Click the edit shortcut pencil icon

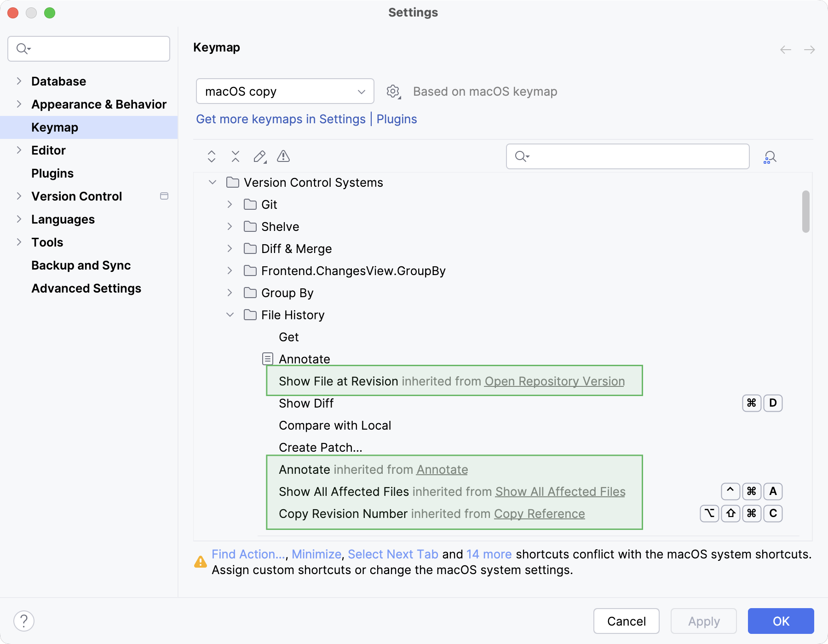tap(259, 156)
